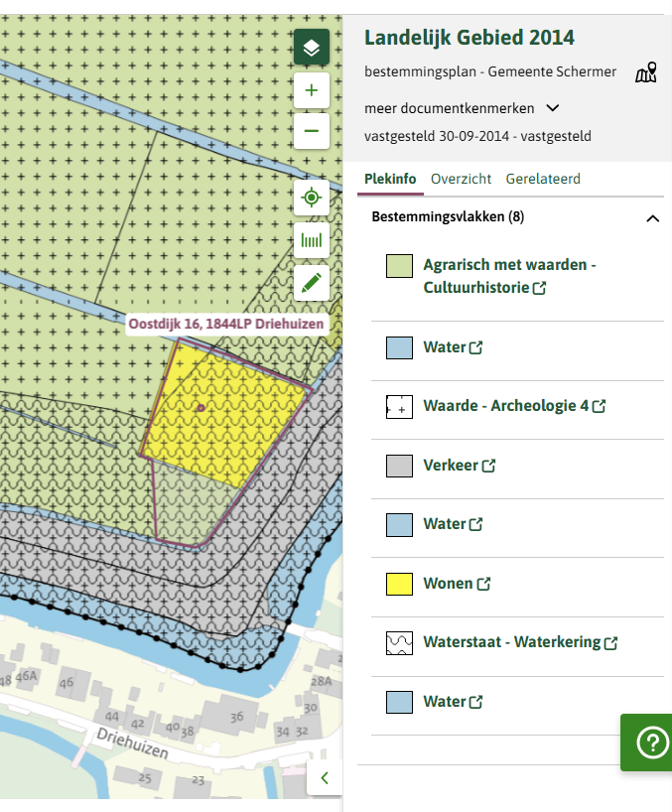Switch to the Gerelateerd tab

543,180
